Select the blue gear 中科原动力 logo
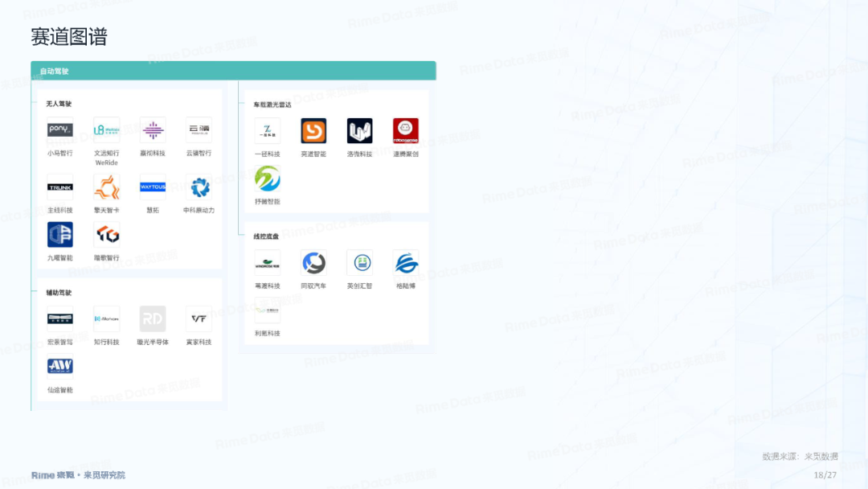The height and width of the screenshot is (489, 868). coord(199,187)
